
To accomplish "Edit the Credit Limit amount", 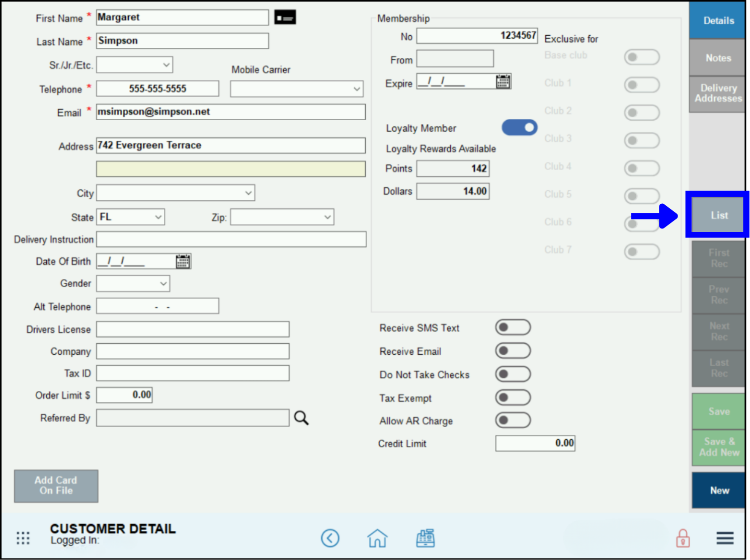I will click(535, 443).
